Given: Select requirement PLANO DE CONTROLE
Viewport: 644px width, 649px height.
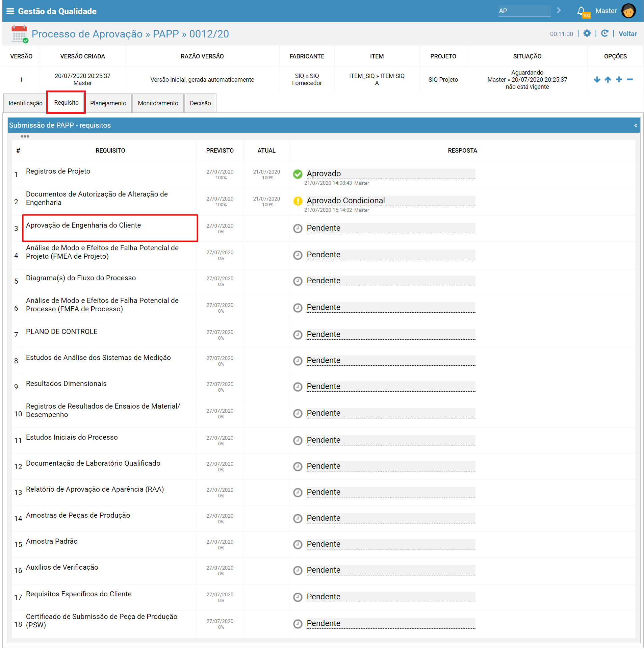Looking at the screenshot, I should tap(62, 332).
